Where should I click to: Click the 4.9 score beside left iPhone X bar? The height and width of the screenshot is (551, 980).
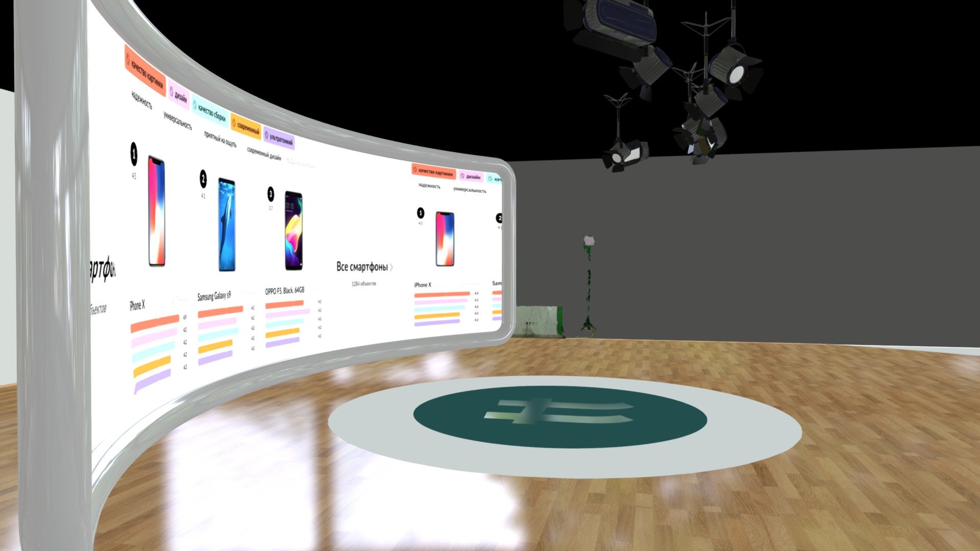coord(185,317)
